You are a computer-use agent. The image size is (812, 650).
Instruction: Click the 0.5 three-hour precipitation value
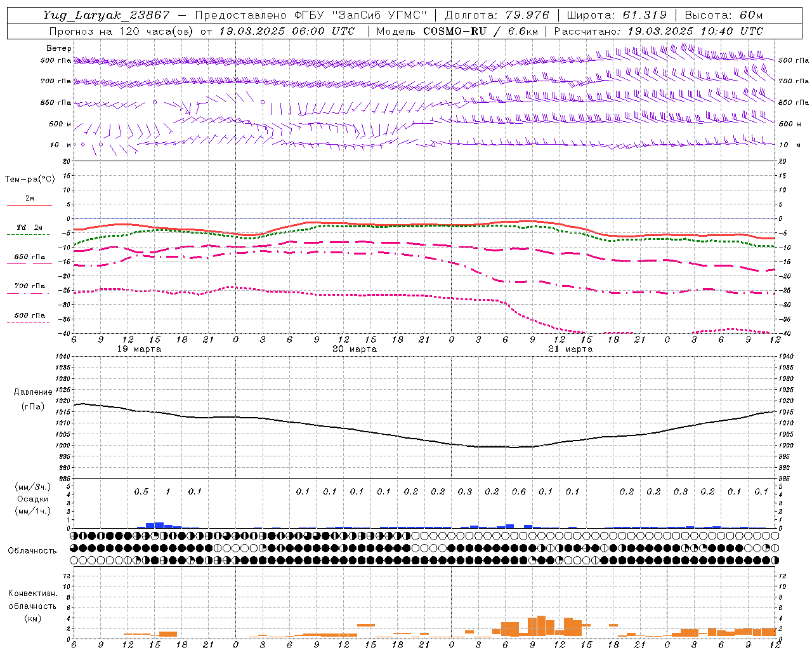tap(141, 491)
